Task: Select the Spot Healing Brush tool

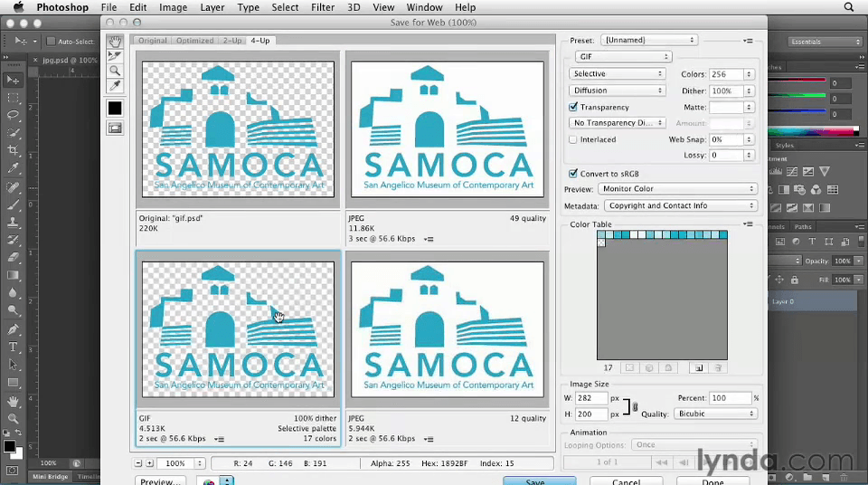Action: [13, 187]
